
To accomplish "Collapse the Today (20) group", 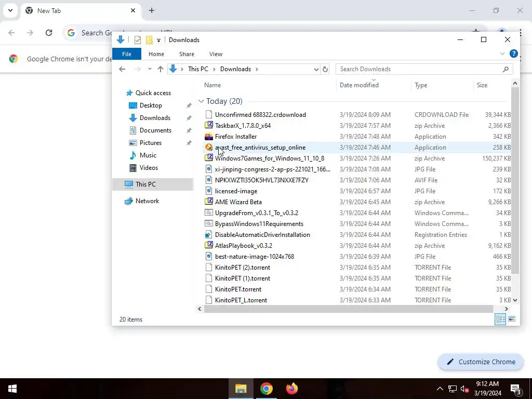I will [201, 101].
